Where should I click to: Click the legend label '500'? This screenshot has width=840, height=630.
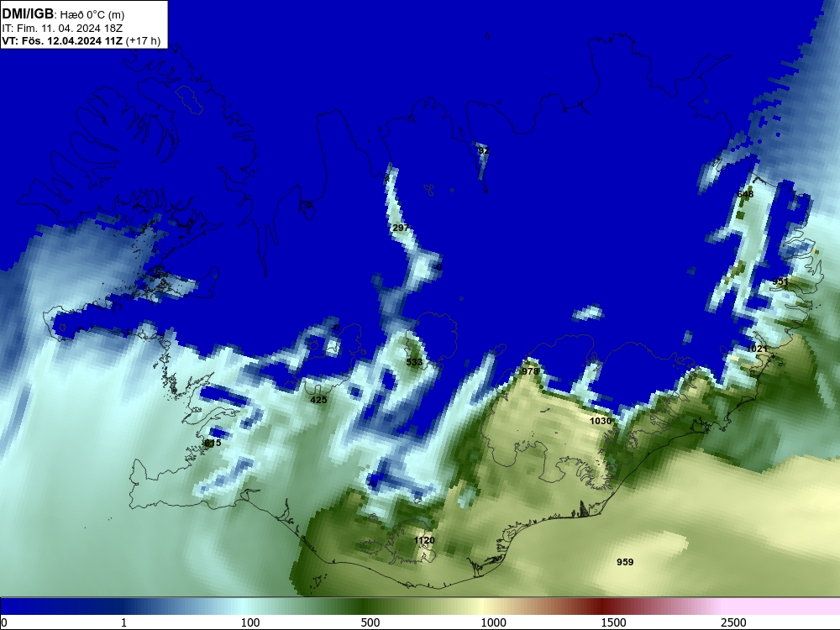[x=370, y=622]
